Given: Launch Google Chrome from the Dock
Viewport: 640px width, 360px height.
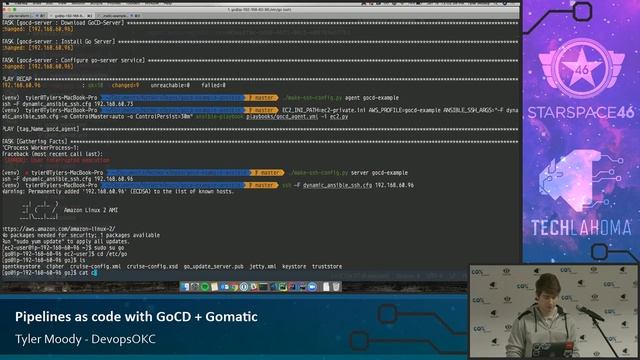Looking at the screenshot, I should pos(234,287).
